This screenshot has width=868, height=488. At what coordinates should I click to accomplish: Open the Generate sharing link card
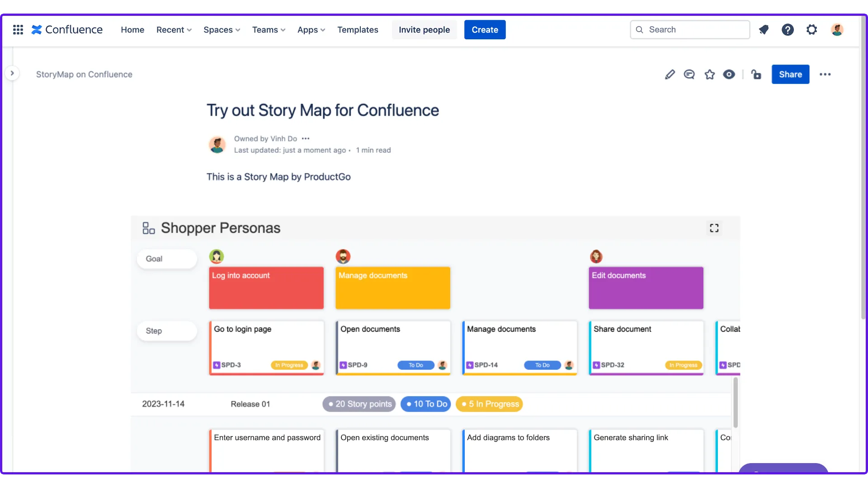coord(646,451)
